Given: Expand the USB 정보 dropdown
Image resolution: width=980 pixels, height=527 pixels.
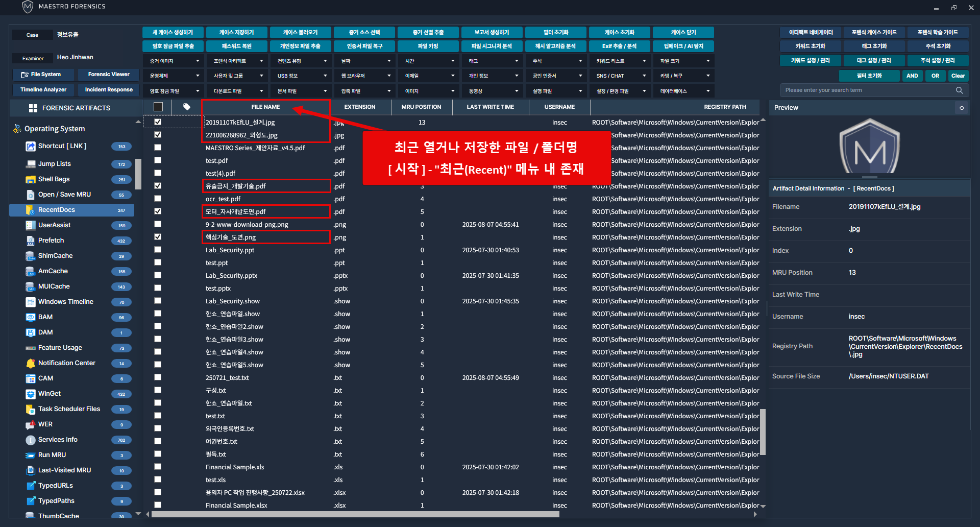Looking at the screenshot, I should tap(301, 76).
